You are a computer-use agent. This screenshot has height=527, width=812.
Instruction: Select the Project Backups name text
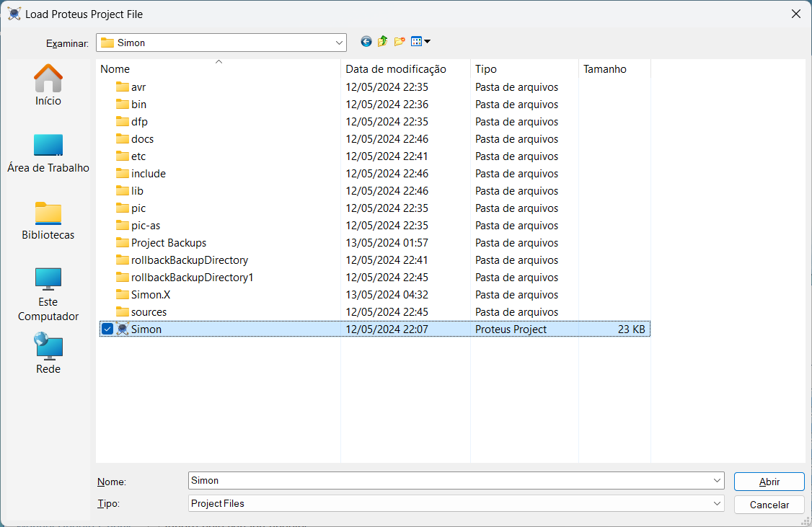pyautogui.click(x=169, y=243)
